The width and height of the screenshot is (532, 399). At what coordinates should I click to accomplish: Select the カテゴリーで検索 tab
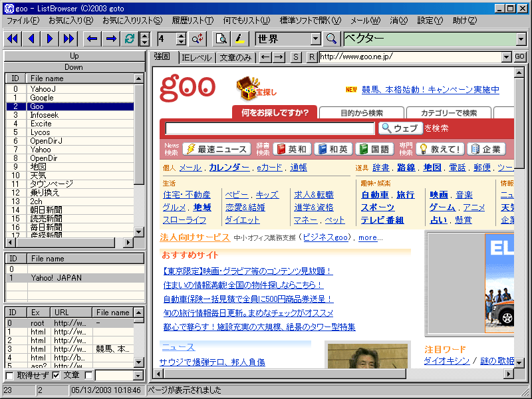coord(449,112)
